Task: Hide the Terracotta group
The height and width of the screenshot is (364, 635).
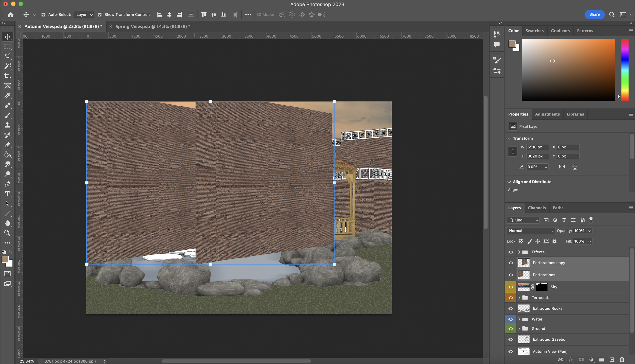Action: point(511,298)
